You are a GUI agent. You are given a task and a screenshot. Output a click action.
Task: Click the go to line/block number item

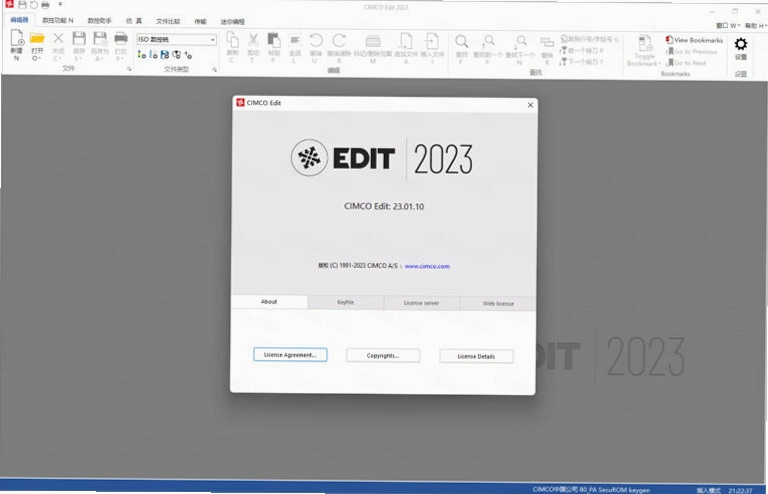(x=589, y=39)
